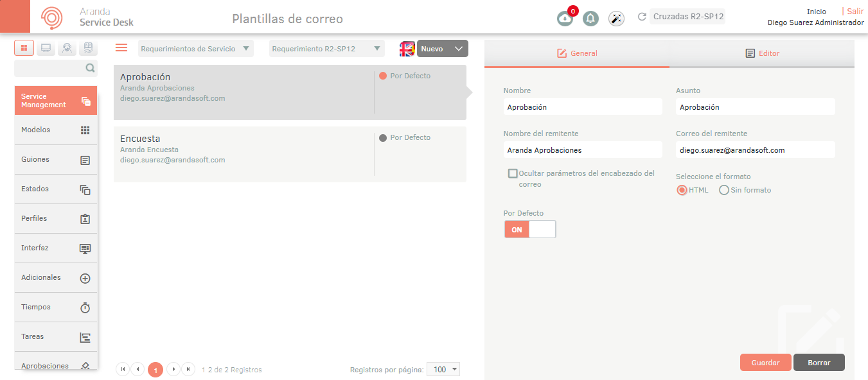
Task: Click the magic wand wizard icon
Action: click(x=616, y=19)
